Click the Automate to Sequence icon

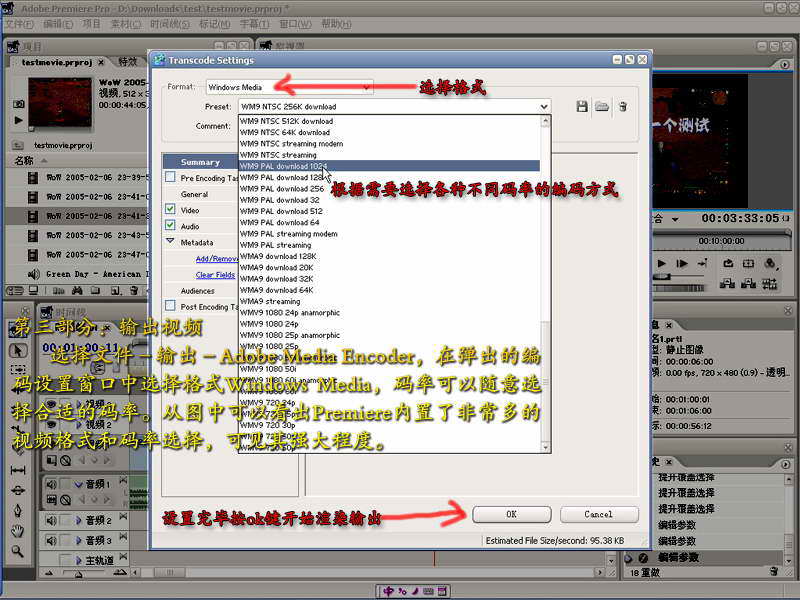click(58, 291)
